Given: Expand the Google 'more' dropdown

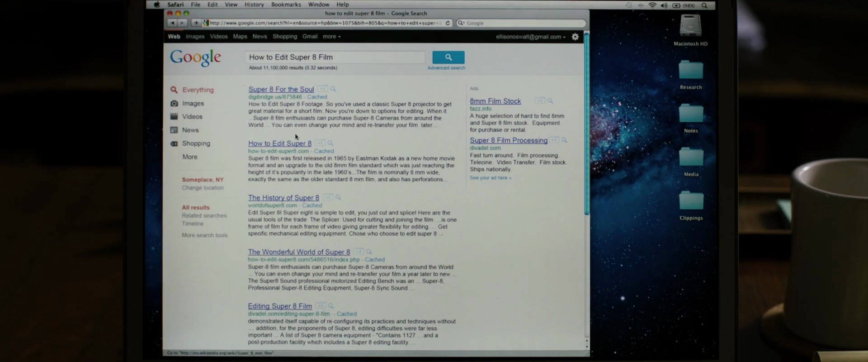Looking at the screenshot, I should click(331, 37).
